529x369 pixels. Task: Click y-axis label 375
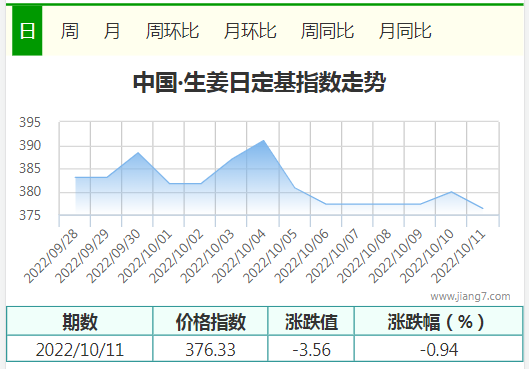tap(30, 215)
